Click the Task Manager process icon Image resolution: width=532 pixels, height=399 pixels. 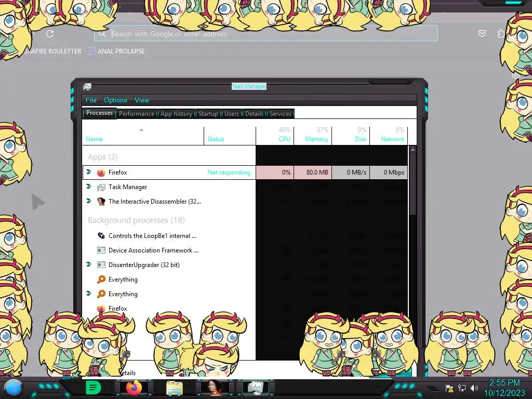click(x=101, y=187)
